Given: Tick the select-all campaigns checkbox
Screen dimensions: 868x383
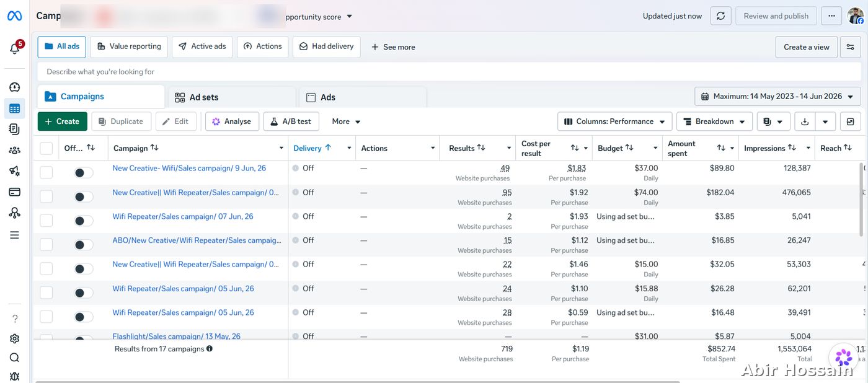Looking at the screenshot, I should [46, 148].
